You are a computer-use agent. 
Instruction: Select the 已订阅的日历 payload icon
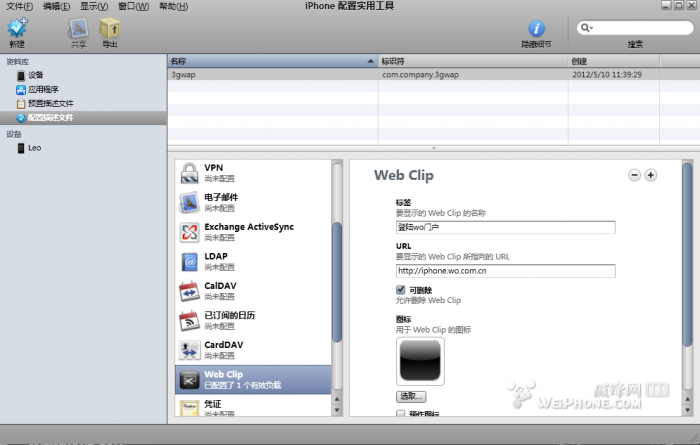[x=189, y=320]
